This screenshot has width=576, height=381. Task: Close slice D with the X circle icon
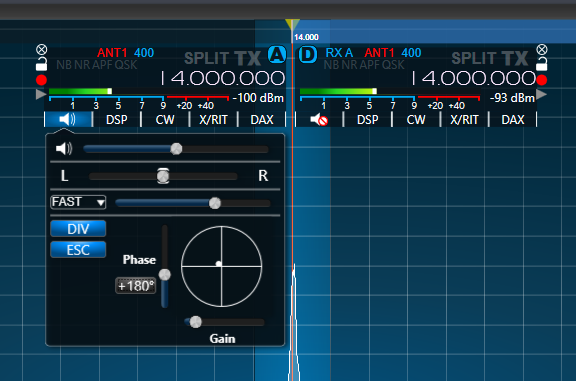542,49
